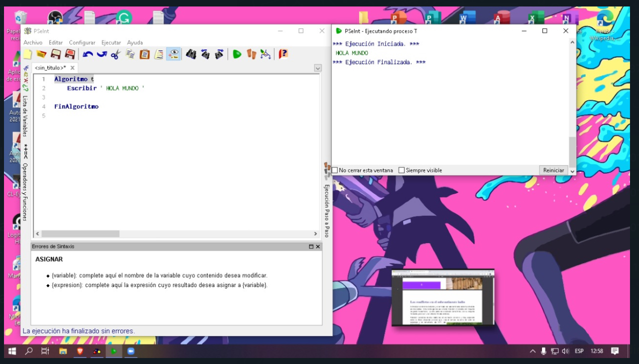Fix code indentation with the toolbar icon
The image size is (639, 364).
[x=159, y=54]
